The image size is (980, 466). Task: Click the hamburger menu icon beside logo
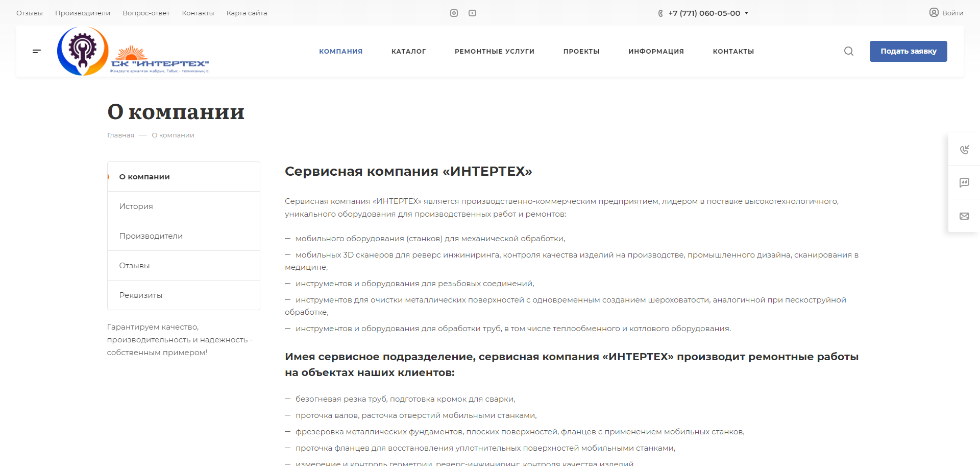pyautogui.click(x=37, y=51)
